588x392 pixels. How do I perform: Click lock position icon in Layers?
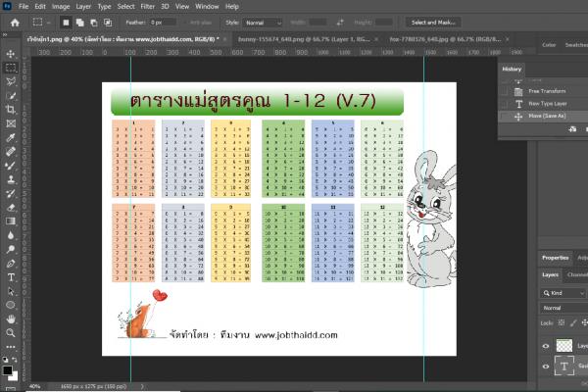585,322
